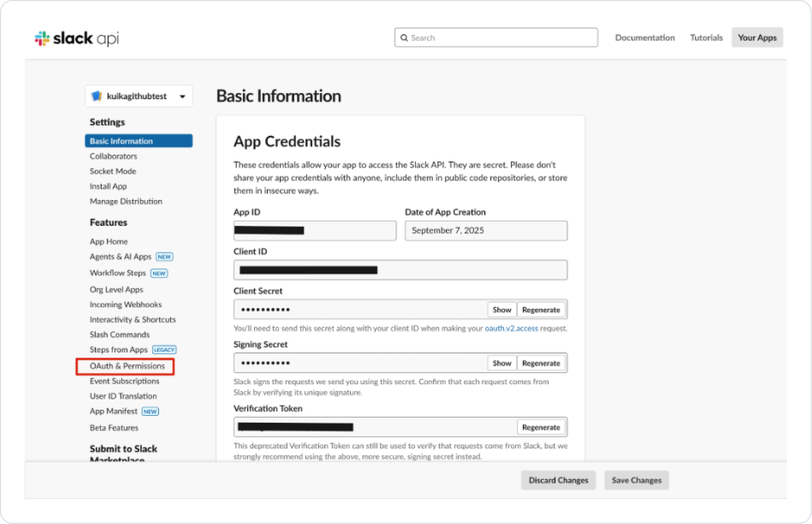This screenshot has height=524, width=812.
Task: Click the LEGACY badge beside Steps from Apps
Action: point(164,350)
